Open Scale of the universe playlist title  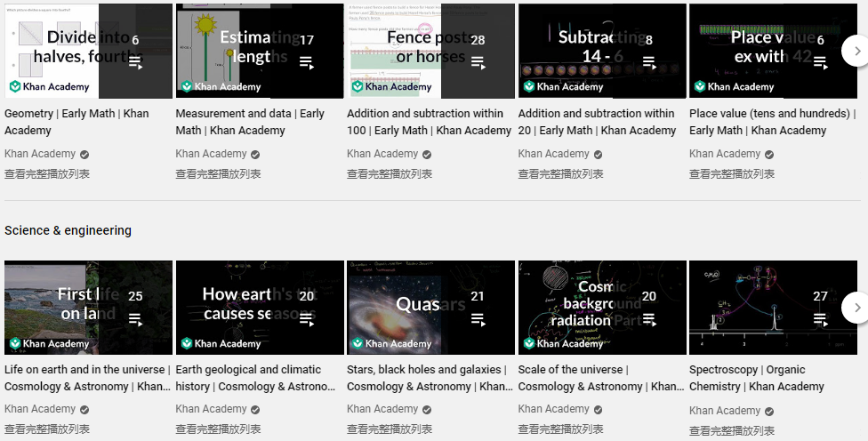(x=601, y=378)
